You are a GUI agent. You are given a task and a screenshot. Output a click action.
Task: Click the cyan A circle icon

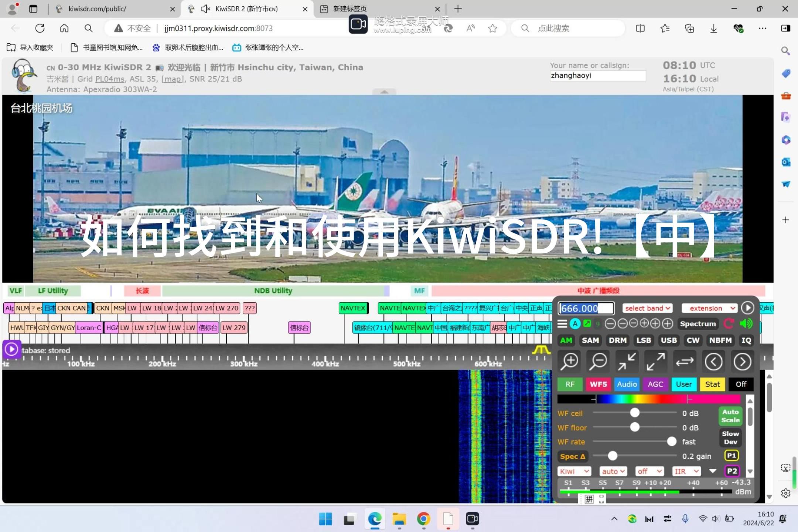pos(575,324)
